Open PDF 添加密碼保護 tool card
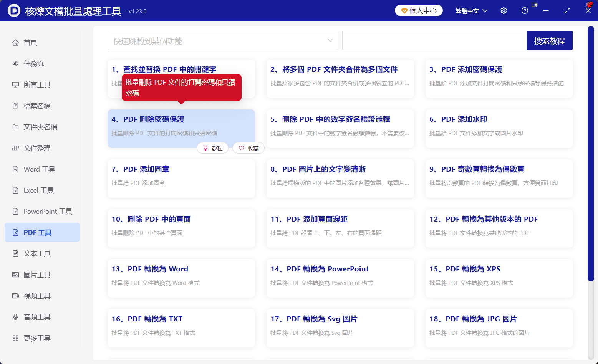 tap(499, 79)
